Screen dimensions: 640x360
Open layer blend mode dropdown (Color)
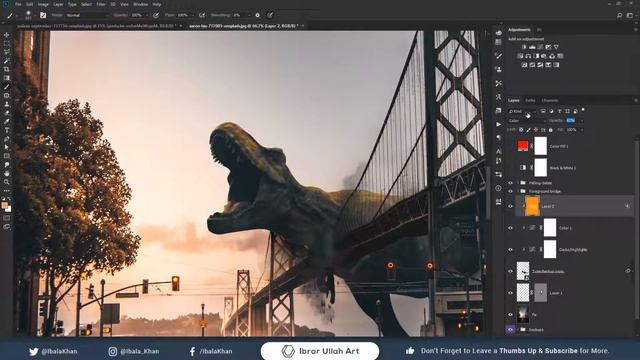(x=527, y=120)
